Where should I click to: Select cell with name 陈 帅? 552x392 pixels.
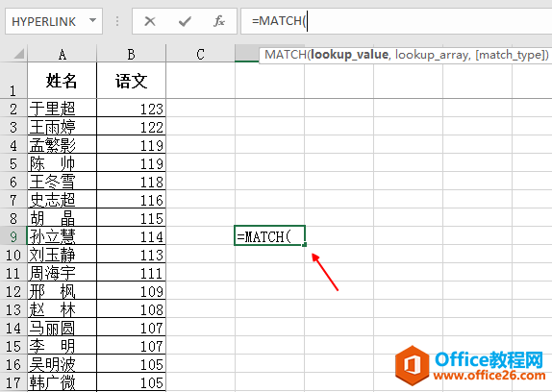tap(62, 162)
